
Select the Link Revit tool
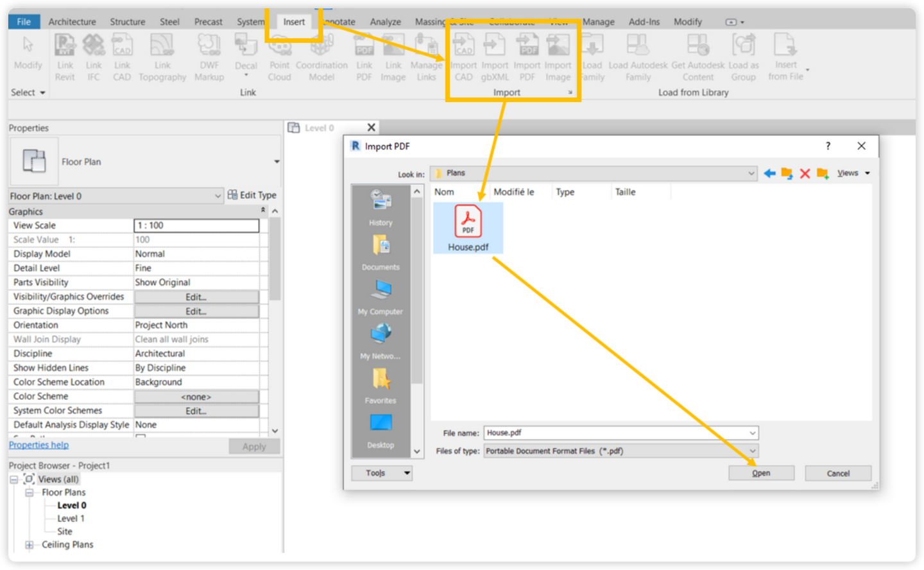click(x=64, y=58)
